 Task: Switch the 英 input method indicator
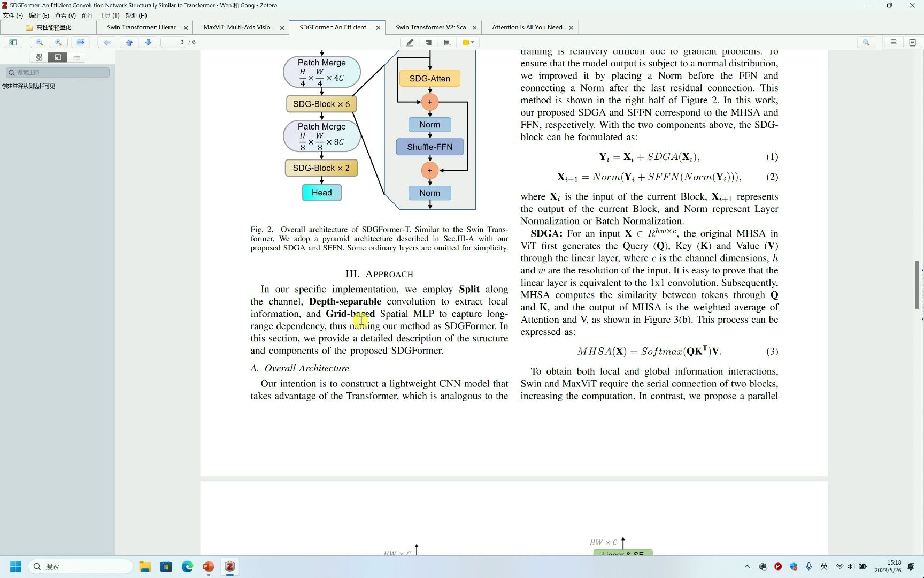point(824,566)
